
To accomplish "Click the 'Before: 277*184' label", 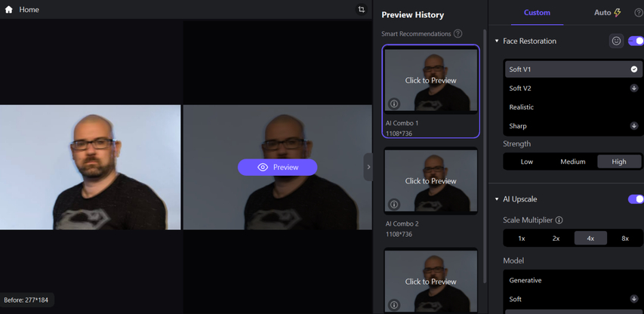I will click(x=26, y=300).
